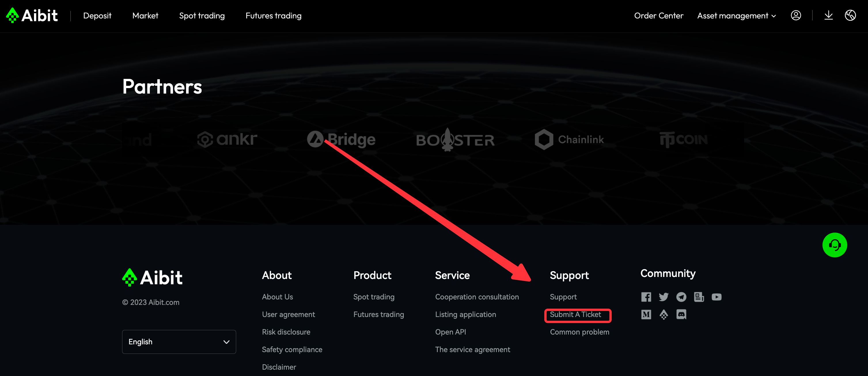This screenshot has width=868, height=376.
Task: Open the Telegram community icon
Action: (681, 297)
